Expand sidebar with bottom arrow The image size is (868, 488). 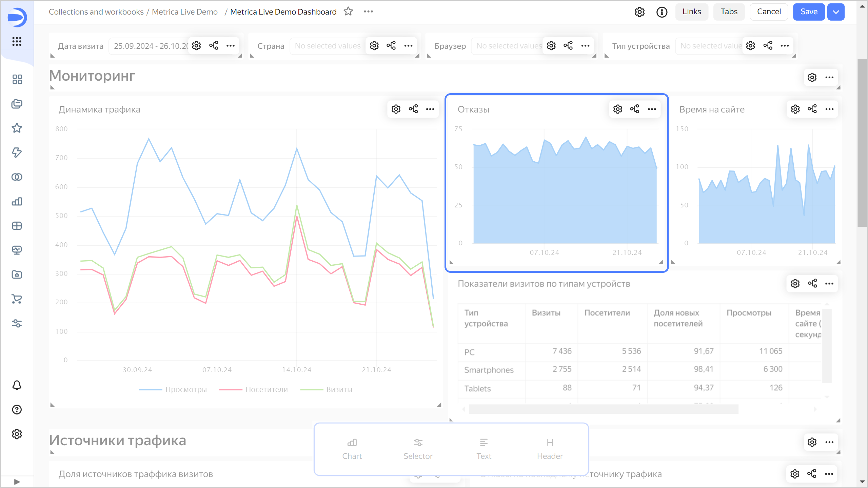click(17, 482)
